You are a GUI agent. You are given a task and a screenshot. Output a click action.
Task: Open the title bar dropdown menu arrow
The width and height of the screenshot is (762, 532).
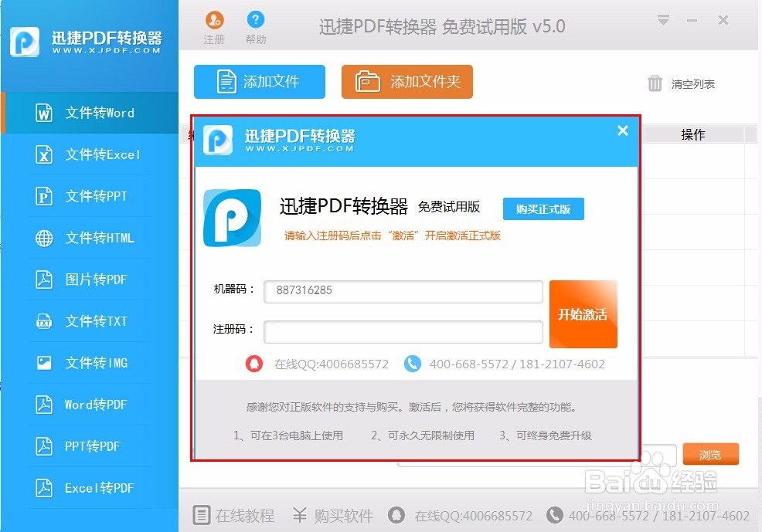(663, 20)
